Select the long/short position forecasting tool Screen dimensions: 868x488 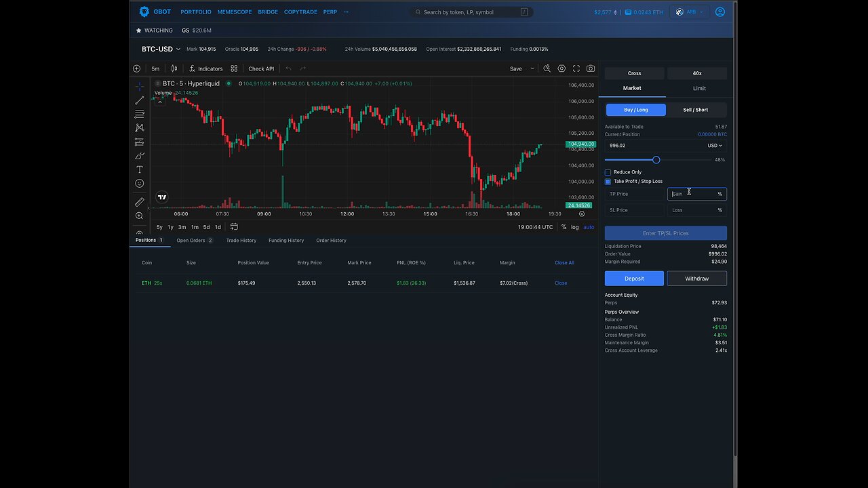(139, 142)
